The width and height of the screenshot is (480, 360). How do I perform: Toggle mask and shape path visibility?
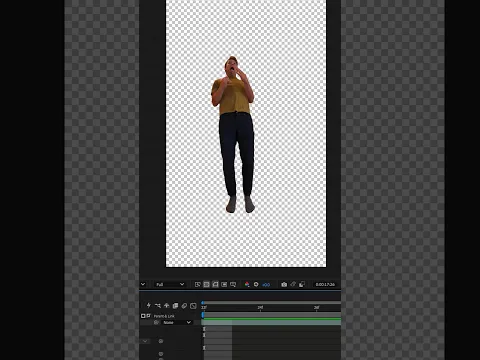[215, 284]
